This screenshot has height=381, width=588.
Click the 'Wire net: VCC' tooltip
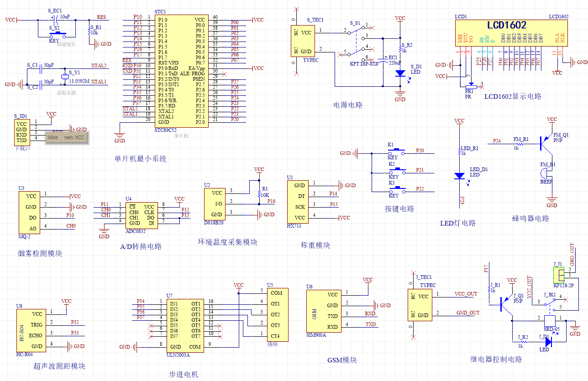[x=66, y=137]
